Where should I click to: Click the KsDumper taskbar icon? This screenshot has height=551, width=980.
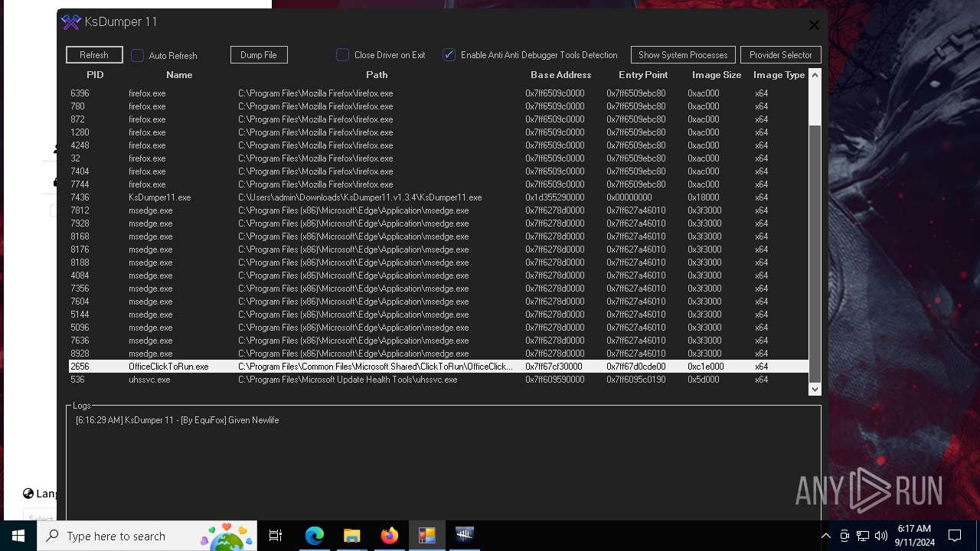(x=465, y=536)
